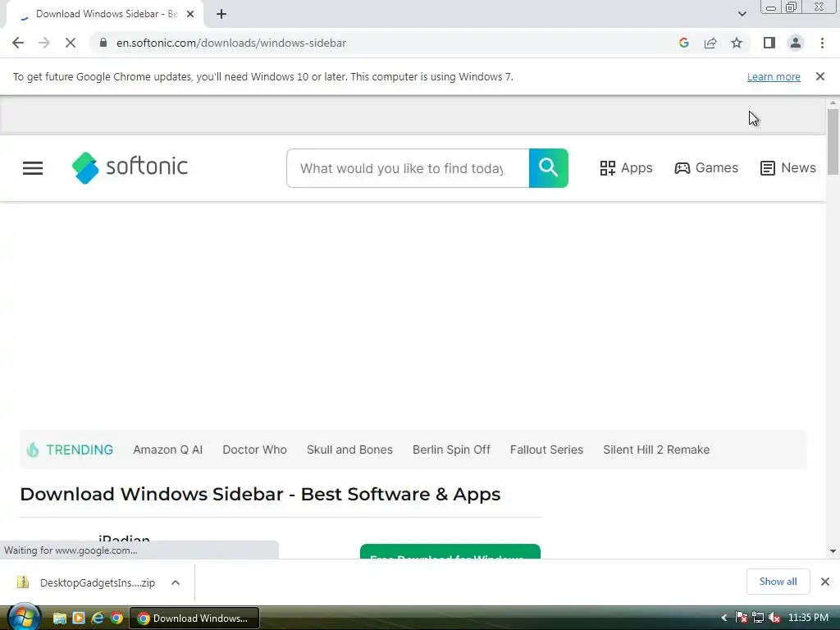Expand the download item options chevron
Image resolution: width=840 pixels, height=630 pixels.
(x=176, y=582)
